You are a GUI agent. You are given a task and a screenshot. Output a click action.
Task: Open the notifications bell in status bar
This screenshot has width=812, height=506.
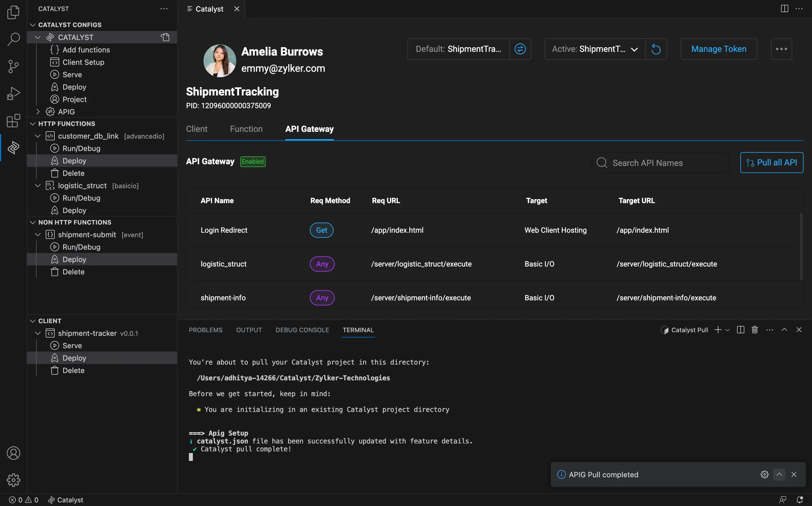click(x=800, y=500)
